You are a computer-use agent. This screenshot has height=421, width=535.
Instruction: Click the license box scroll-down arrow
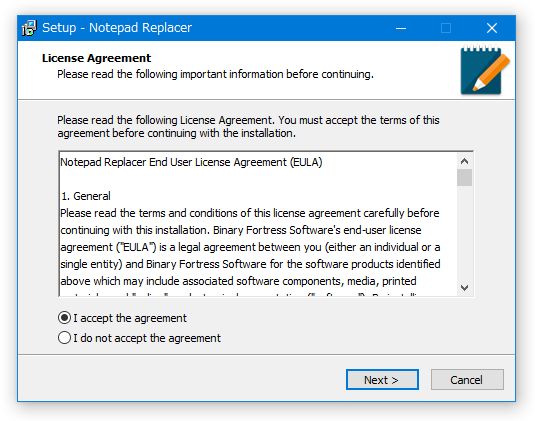pos(464,288)
